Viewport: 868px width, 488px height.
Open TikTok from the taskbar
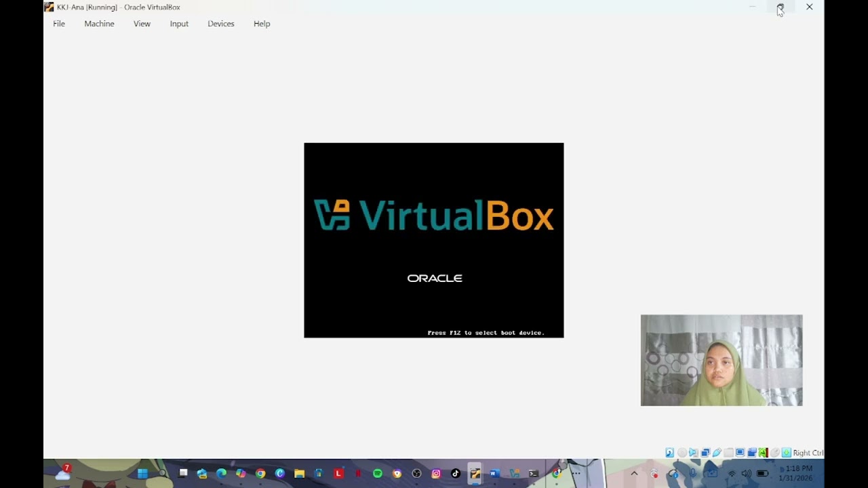[456, 474]
